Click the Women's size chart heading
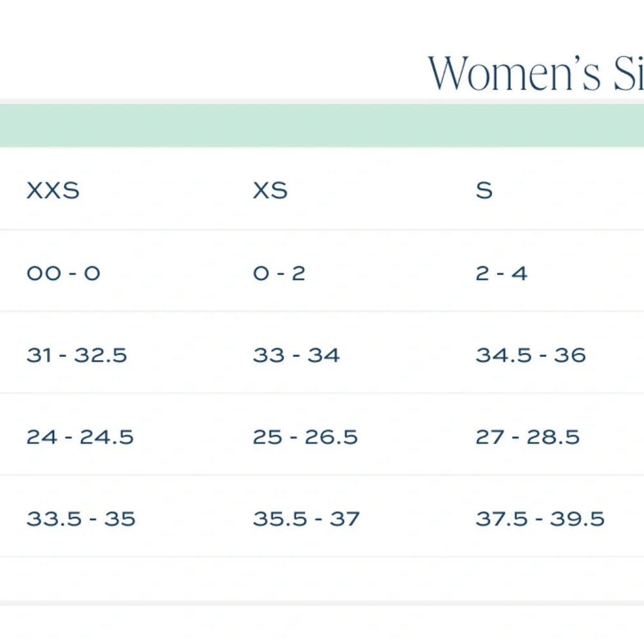The image size is (644, 644). [536, 72]
